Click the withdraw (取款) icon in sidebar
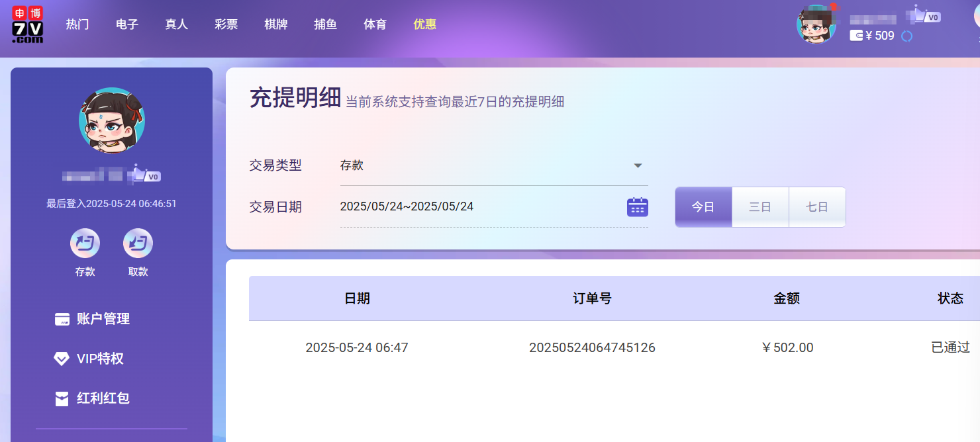Screen dimensions: 980x442 pos(138,243)
